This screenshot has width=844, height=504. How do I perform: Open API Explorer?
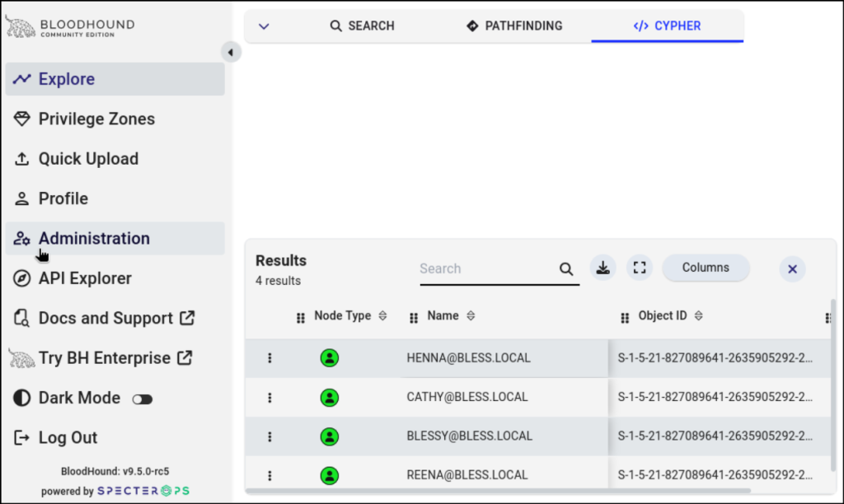(115, 278)
